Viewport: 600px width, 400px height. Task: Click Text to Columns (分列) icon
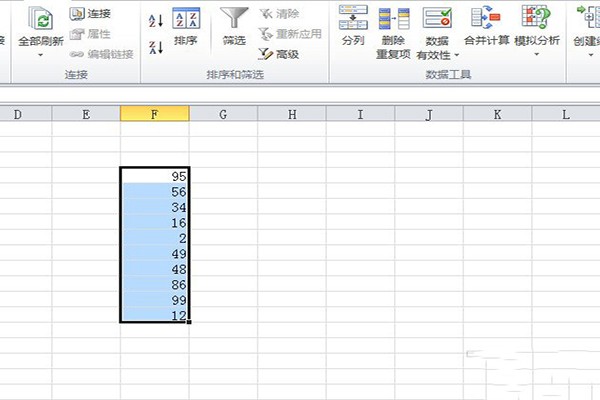click(353, 17)
